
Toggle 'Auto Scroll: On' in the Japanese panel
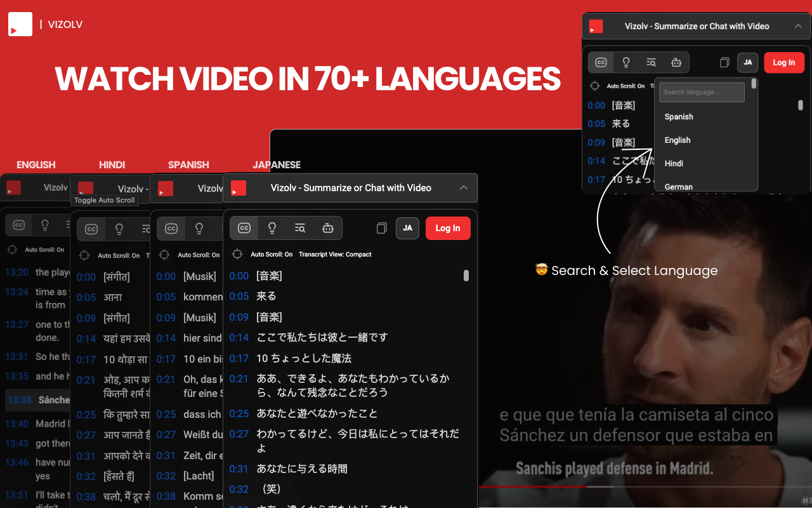pos(272,255)
